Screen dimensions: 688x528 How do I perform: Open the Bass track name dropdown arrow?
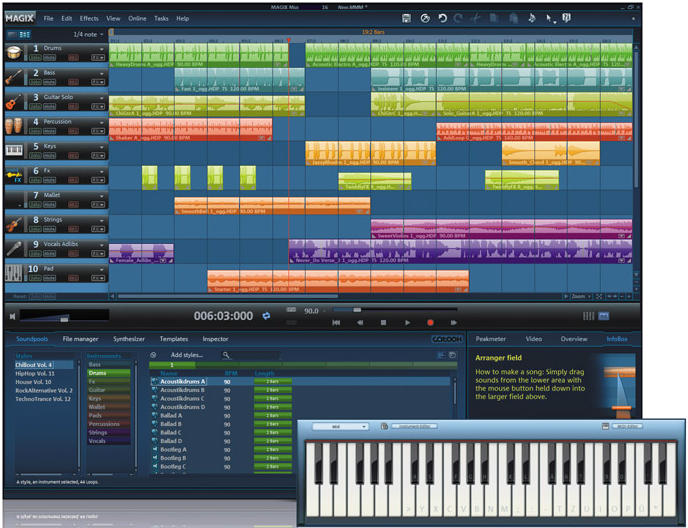[102, 74]
